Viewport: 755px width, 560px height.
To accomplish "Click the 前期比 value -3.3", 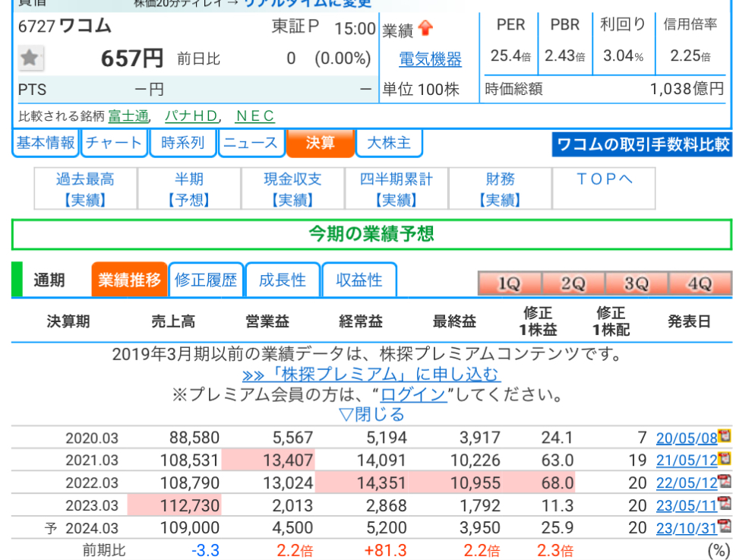I will pos(206,550).
